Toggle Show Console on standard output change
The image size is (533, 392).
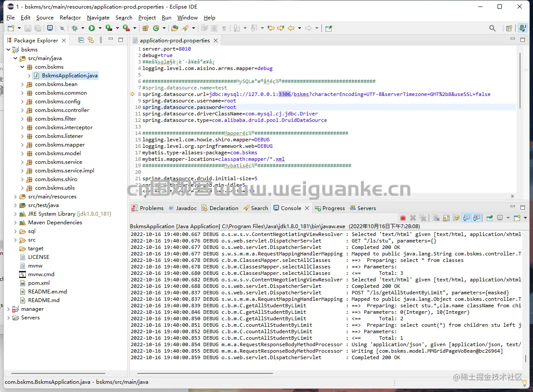point(466,218)
